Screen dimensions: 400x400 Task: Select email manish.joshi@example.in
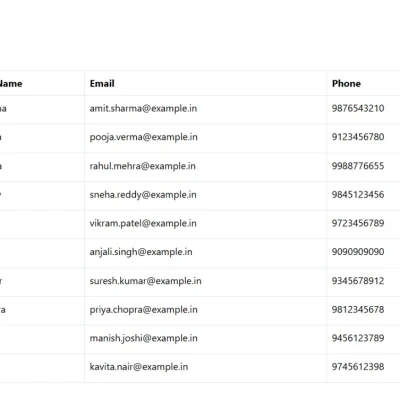tap(144, 339)
